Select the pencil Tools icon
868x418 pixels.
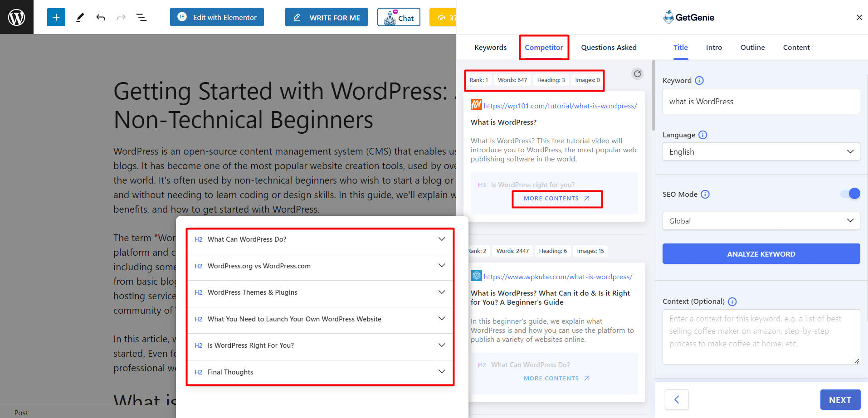tap(80, 17)
